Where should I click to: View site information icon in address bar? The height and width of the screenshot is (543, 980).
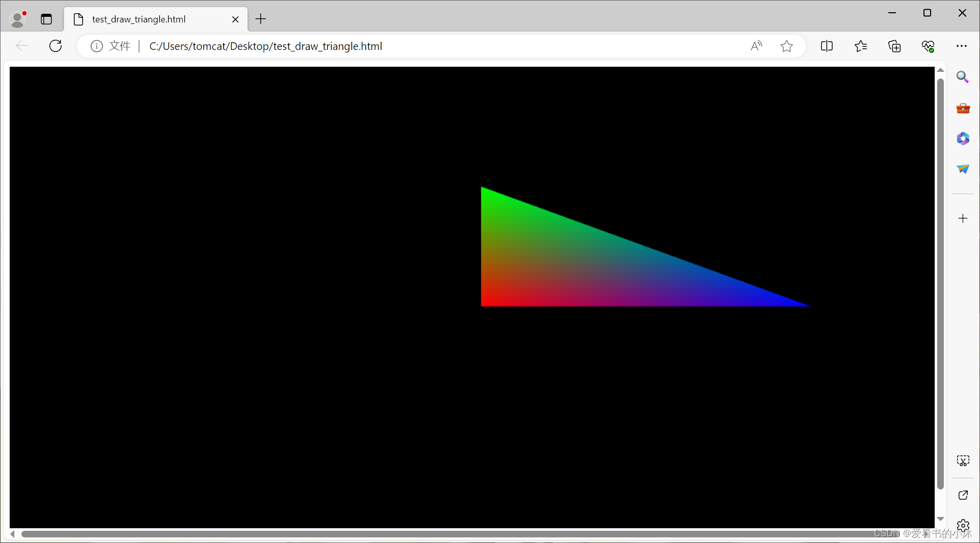pos(96,46)
